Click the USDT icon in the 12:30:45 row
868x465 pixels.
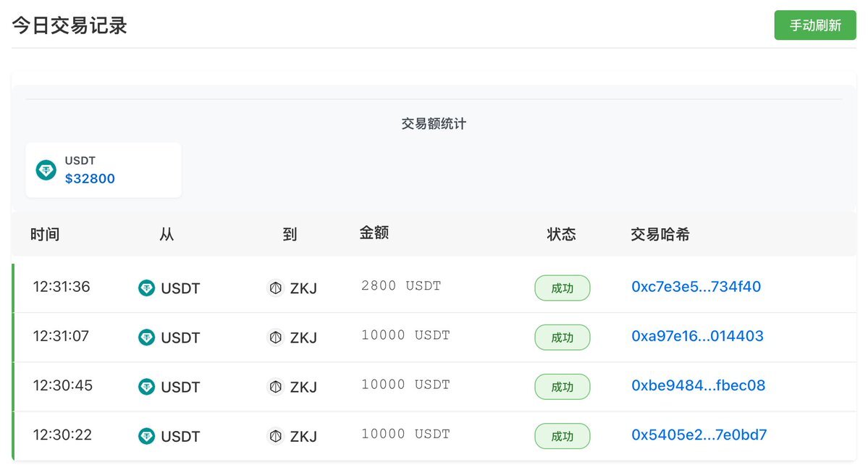coord(146,386)
